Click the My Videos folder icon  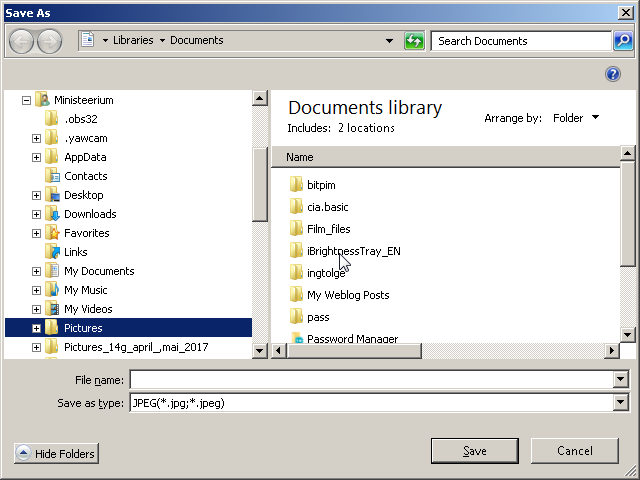(52, 309)
